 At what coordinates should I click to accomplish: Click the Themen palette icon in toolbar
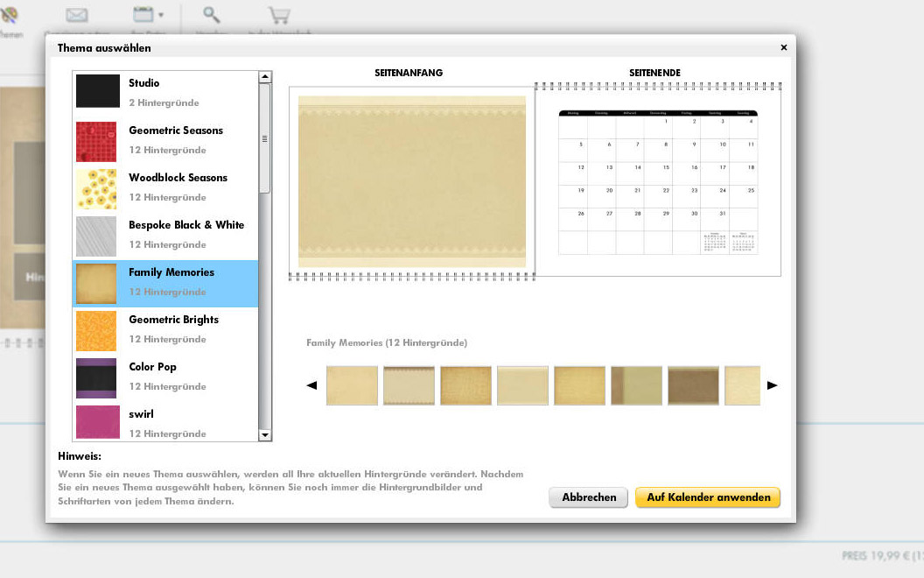pos(10,15)
